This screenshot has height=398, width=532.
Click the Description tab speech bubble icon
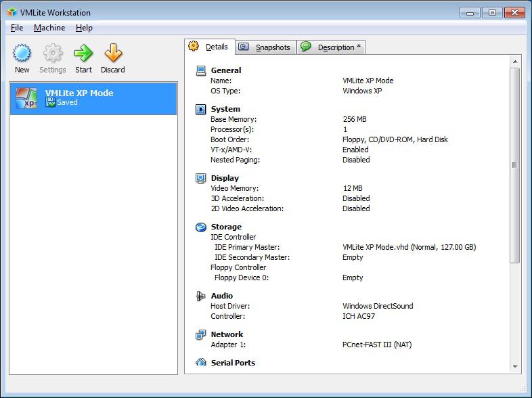(x=306, y=47)
